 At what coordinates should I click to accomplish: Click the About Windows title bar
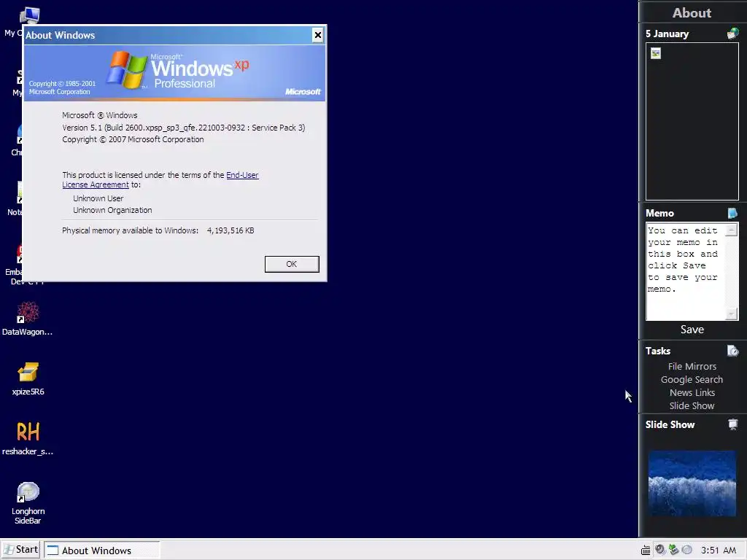point(167,35)
